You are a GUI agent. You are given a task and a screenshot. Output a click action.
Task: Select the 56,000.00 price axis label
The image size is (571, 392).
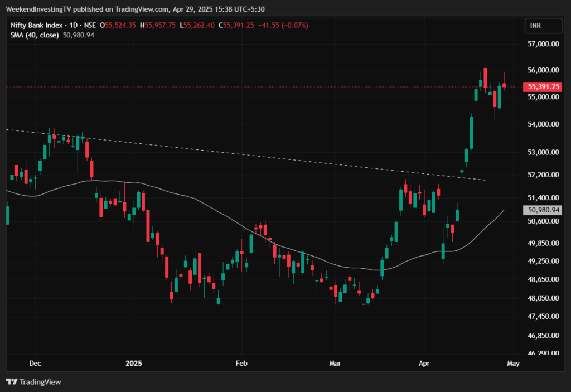[543, 70]
